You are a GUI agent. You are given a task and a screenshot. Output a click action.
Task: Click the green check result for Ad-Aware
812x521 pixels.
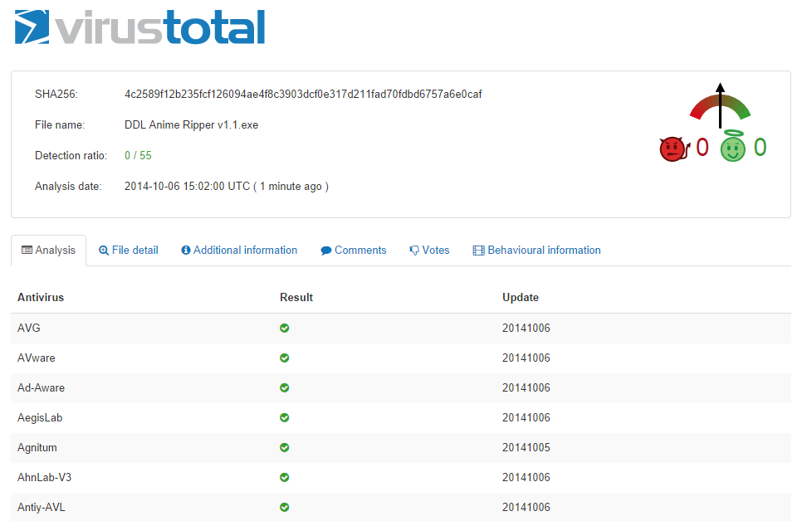(284, 388)
